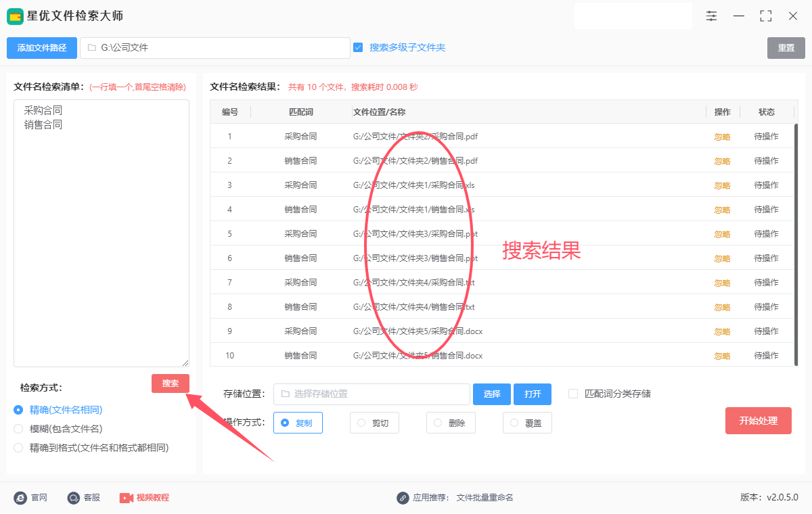Choose 覆盖 operation mode

[x=527, y=423]
